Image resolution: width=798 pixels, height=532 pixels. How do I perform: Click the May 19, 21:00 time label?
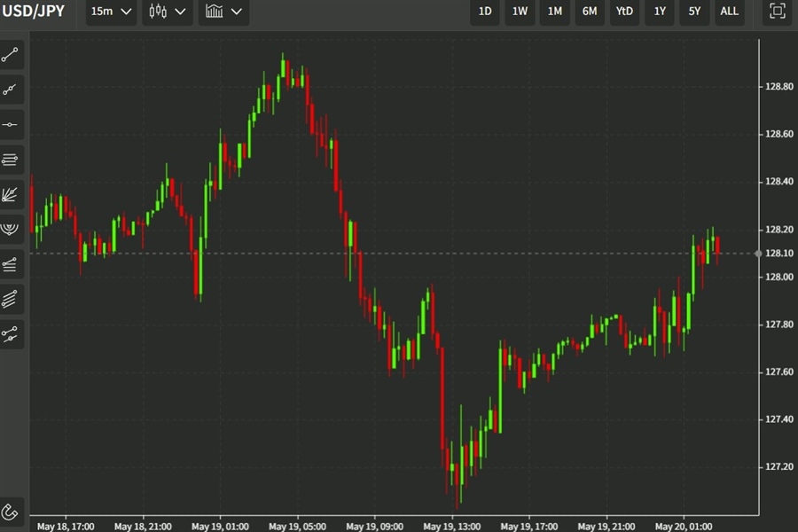[606, 527]
